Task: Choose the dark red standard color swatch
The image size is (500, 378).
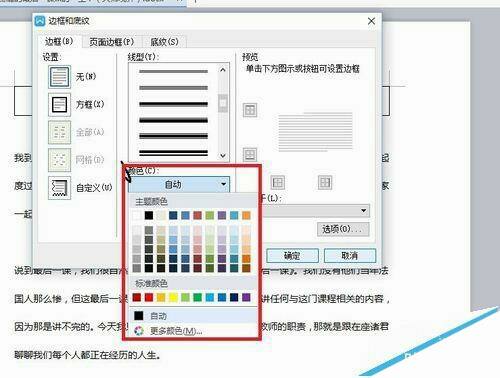Action: [137, 297]
